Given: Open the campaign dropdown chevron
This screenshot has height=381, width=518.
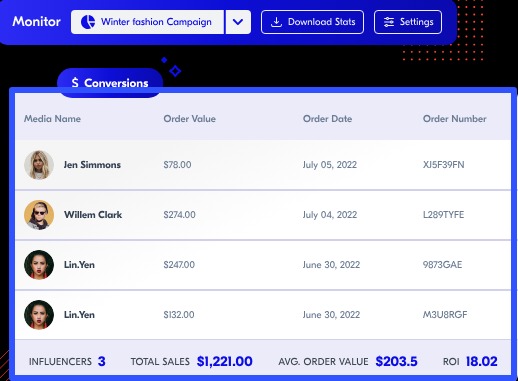Looking at the screenshot, I should [x=238, y=22].
